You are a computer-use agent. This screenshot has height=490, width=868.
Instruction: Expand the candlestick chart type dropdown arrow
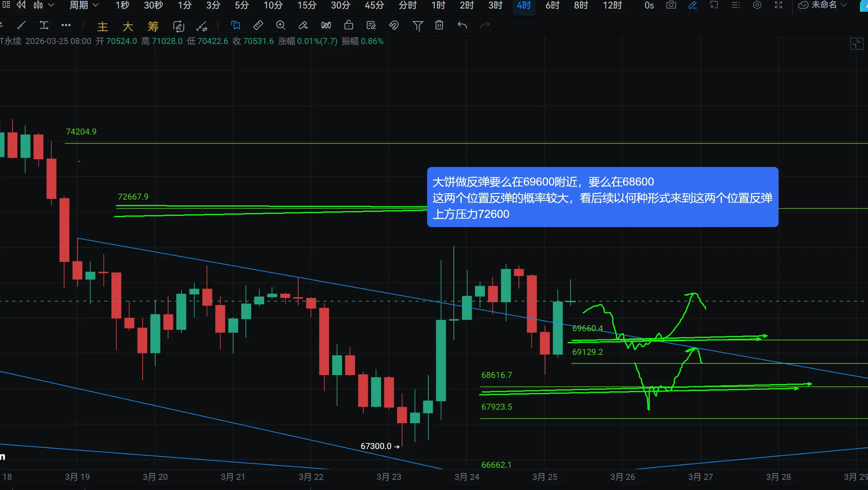(x=51, y=5)
